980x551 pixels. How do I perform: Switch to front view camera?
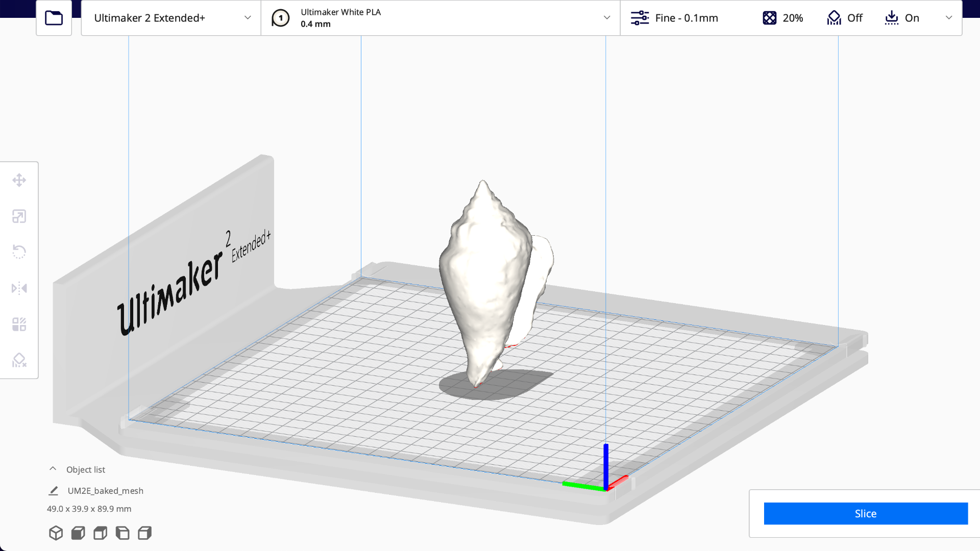point(78,533)
